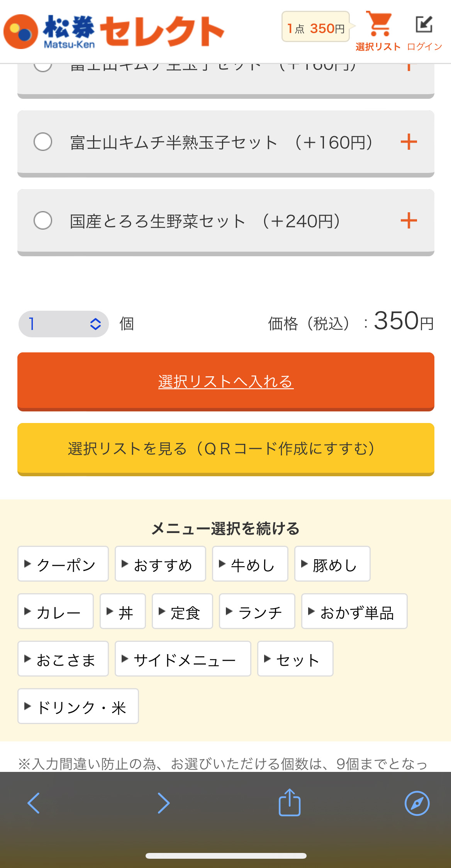Viewport: 451px width, 868px height.
Task: Tap the Safari compass icon
Action: pyautogui.click(x=417, y=803)
